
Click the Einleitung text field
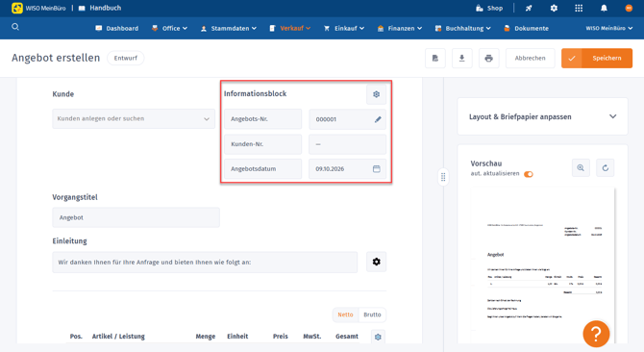point(205,262)
